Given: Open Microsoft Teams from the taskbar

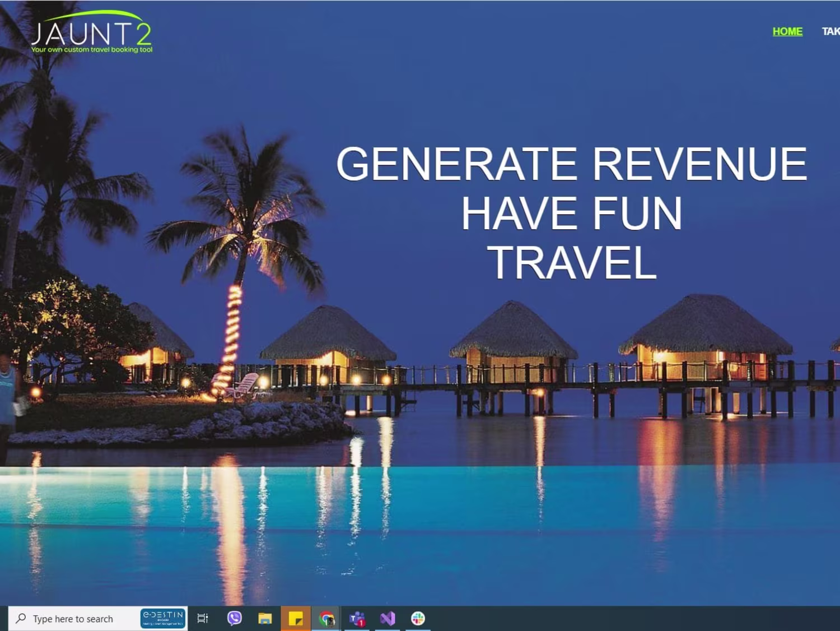Looking at the screenshot, I should [357, 619].
